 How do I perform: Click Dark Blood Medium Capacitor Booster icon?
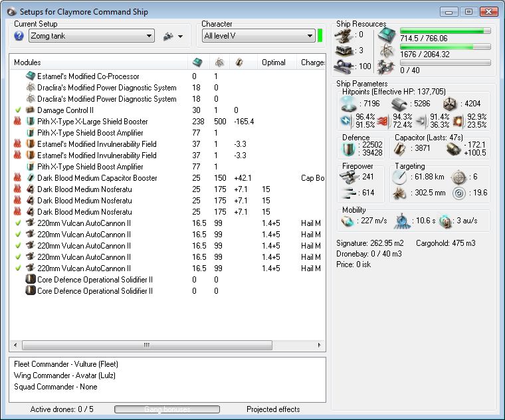click(31, 178)
